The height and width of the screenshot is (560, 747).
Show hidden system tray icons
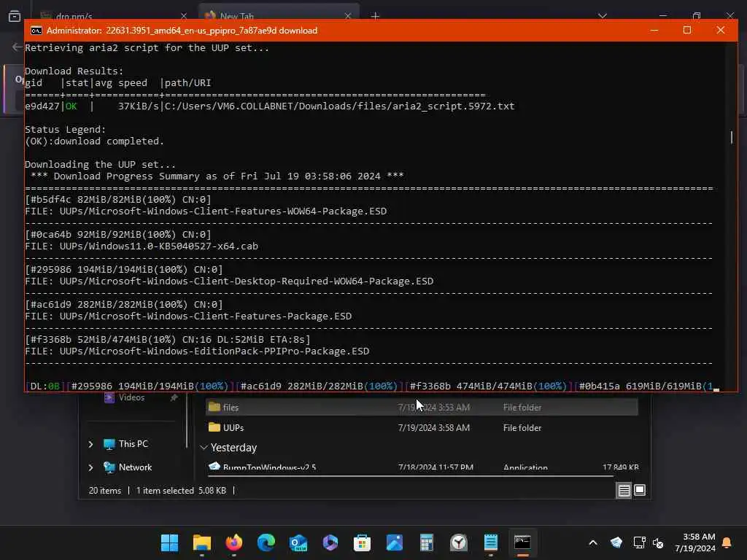pyautogui.click(x=593, y=542)
